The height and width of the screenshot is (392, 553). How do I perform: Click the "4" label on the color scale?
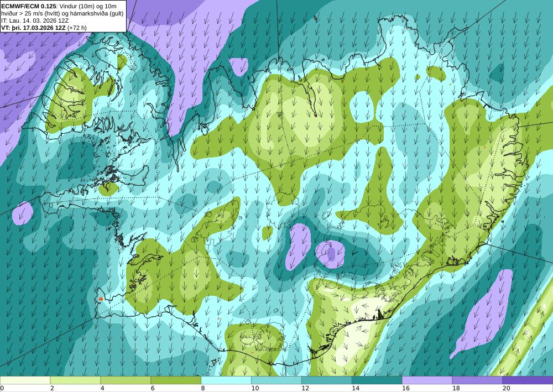(102, 388)
